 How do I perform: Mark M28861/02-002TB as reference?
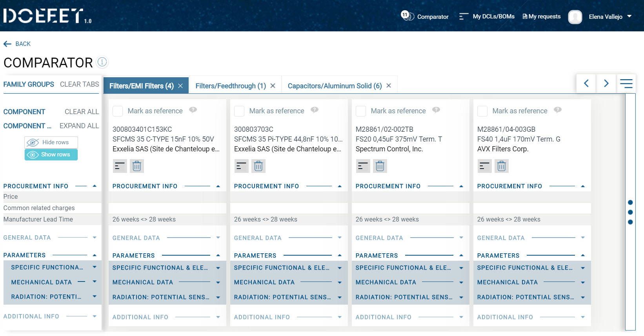tap(361, 111)
